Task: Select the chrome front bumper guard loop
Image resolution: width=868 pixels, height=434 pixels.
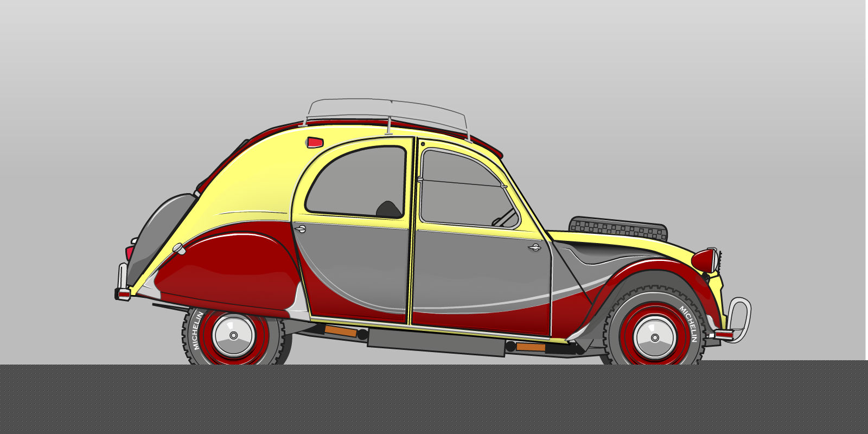Action: (741, 319)
